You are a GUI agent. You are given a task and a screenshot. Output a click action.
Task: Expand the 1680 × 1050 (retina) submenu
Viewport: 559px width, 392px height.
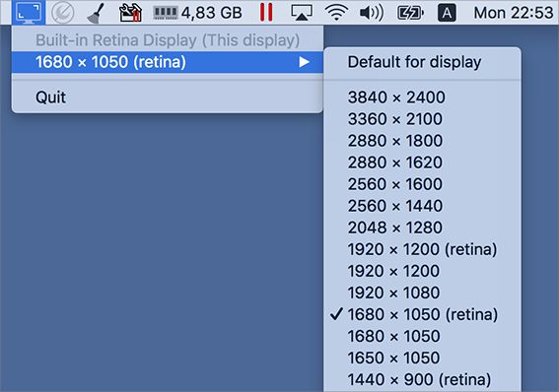(168, 62)
